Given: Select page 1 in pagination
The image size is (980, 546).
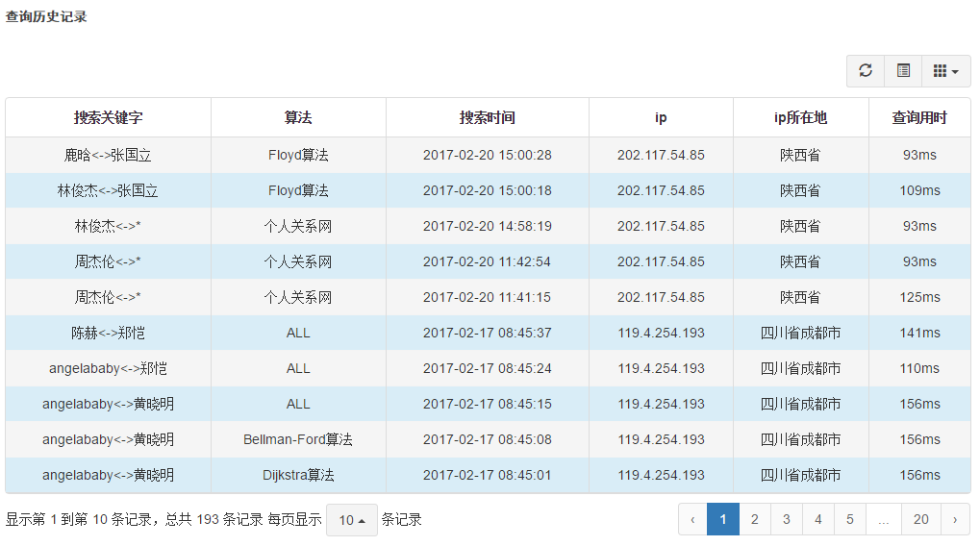Looking at the screenshot, I should 723,519.
